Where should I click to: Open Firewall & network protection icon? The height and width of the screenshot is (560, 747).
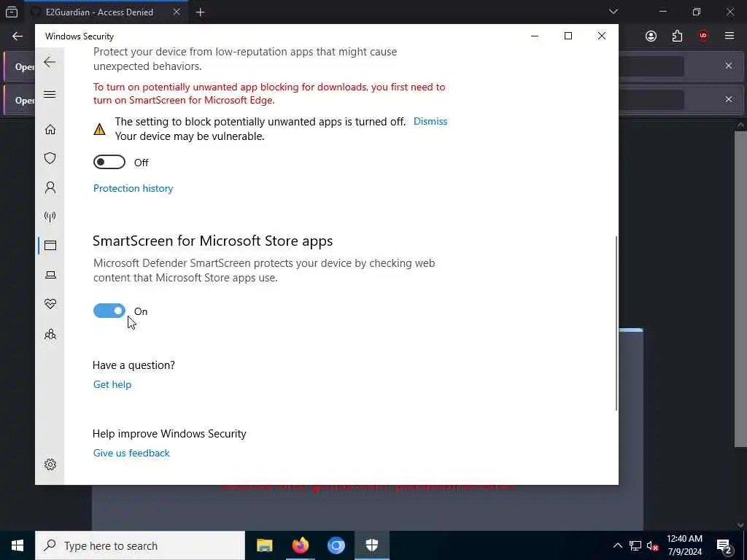pyautogui.click(x=50, y=217)
